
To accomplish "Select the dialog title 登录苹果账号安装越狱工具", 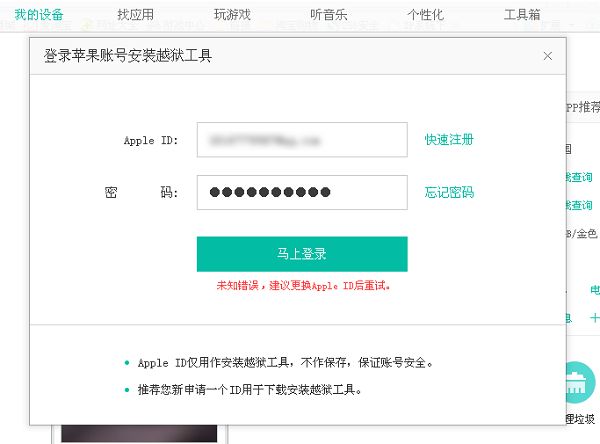I will coord(128,56).
